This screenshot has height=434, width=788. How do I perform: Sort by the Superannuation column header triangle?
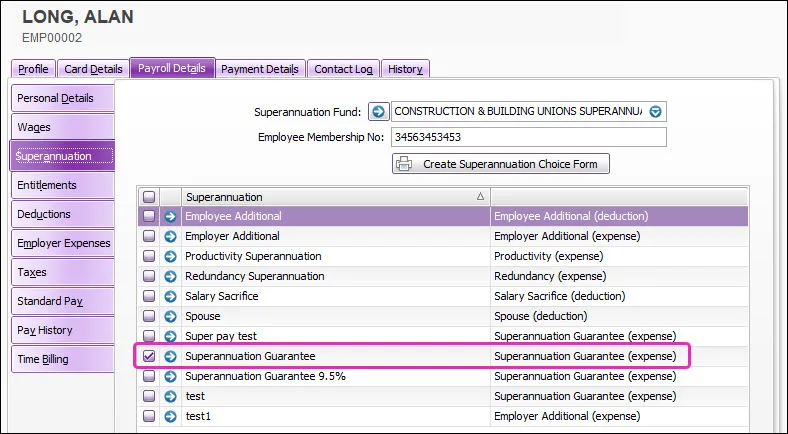pyautogui.click(x=480, y=196)
